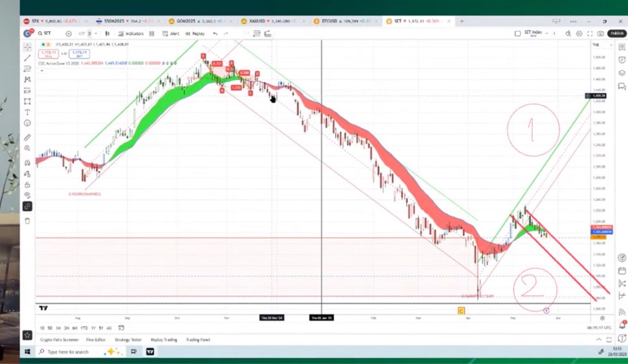Open the Pine Editor tab
Viewport: 628px width, 364px height.
(x=95, y=340)
